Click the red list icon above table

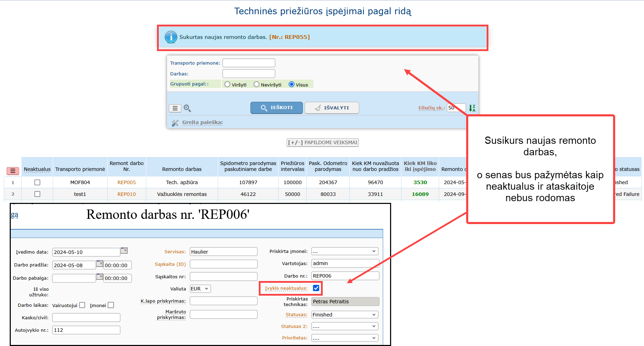click(13, 171)
